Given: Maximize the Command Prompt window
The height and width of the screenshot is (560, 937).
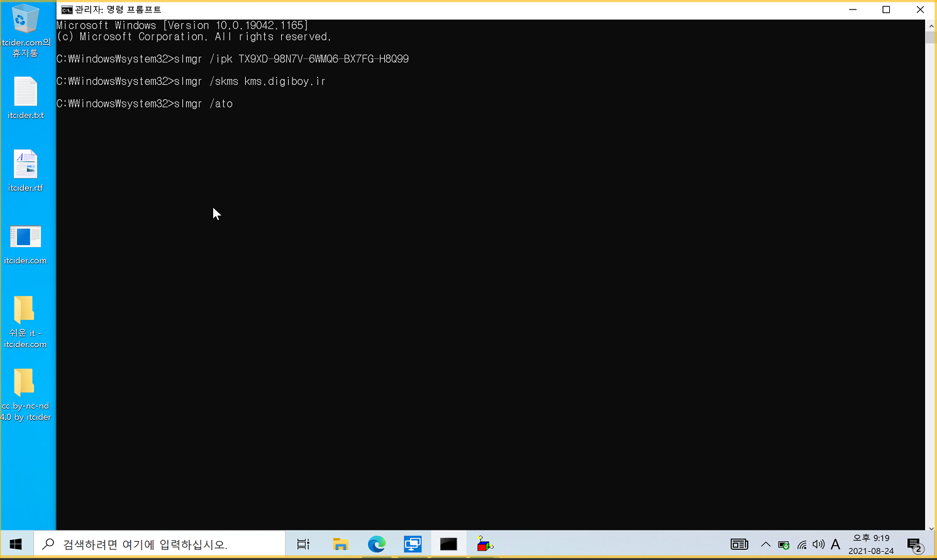Looking at the screenshot, I should (886, 9).
